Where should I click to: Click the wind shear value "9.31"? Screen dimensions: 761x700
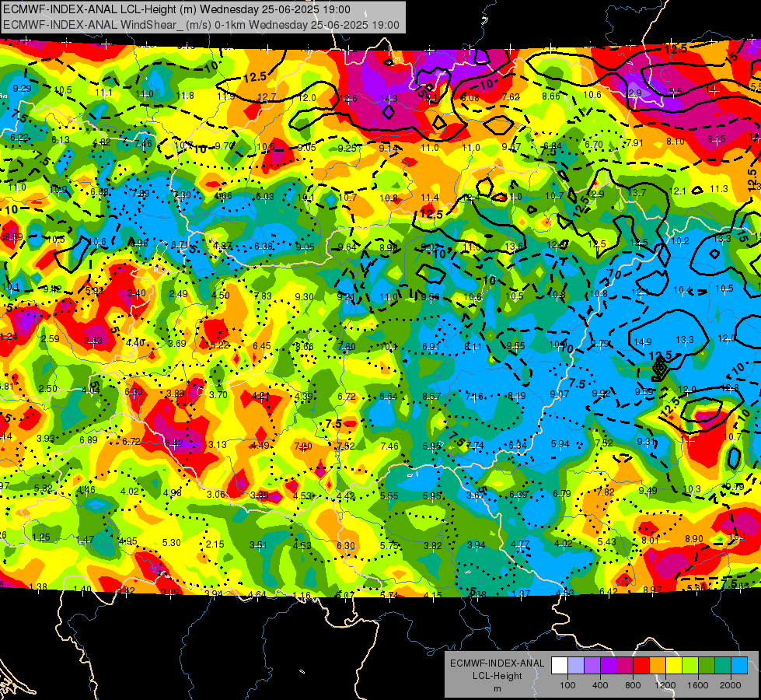click(x=646, y=441)
